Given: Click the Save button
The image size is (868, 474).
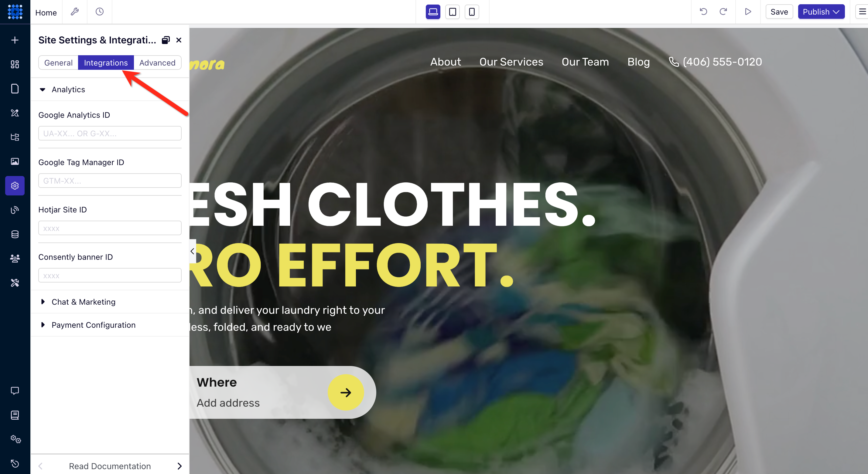Looking at the screenshot, I should pos(779,12).
